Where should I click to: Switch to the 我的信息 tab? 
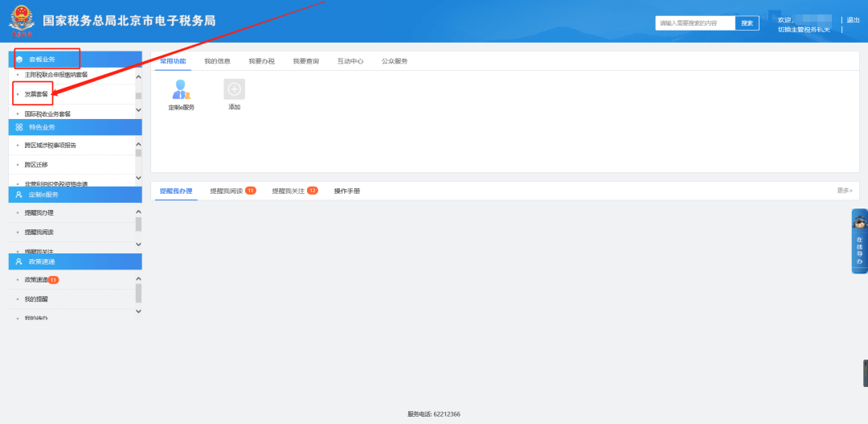(x=217, y=61)
